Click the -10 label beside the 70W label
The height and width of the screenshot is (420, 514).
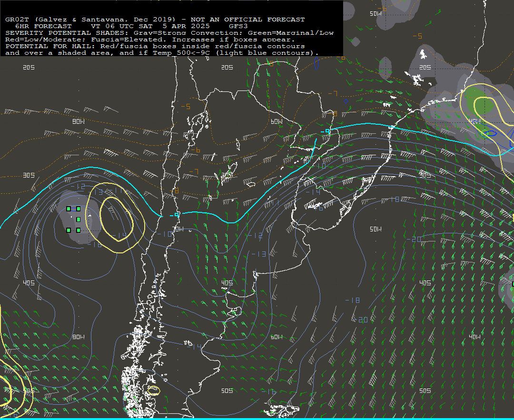point(165,234)
